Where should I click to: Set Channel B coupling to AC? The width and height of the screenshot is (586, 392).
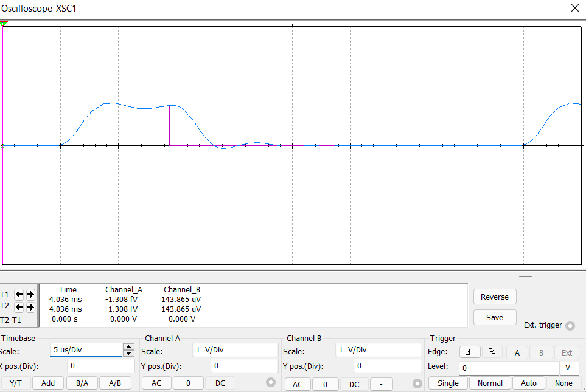click(298, 384)
